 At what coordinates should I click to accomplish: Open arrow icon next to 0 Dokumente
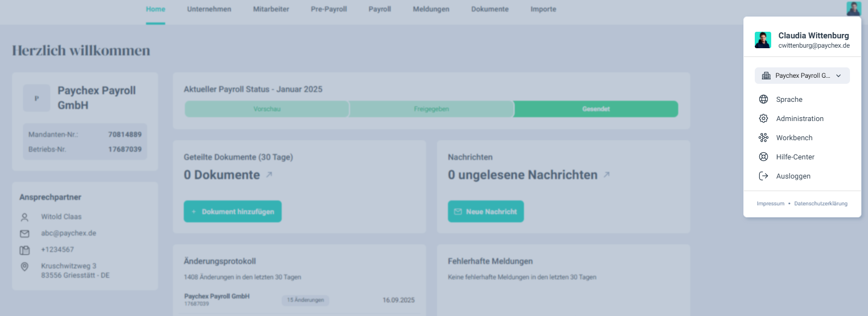coord(269,175)
